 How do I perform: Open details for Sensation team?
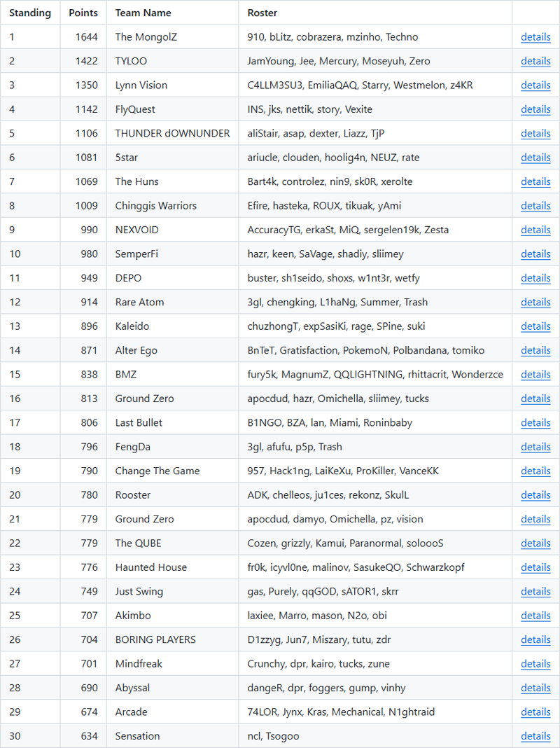535,735
